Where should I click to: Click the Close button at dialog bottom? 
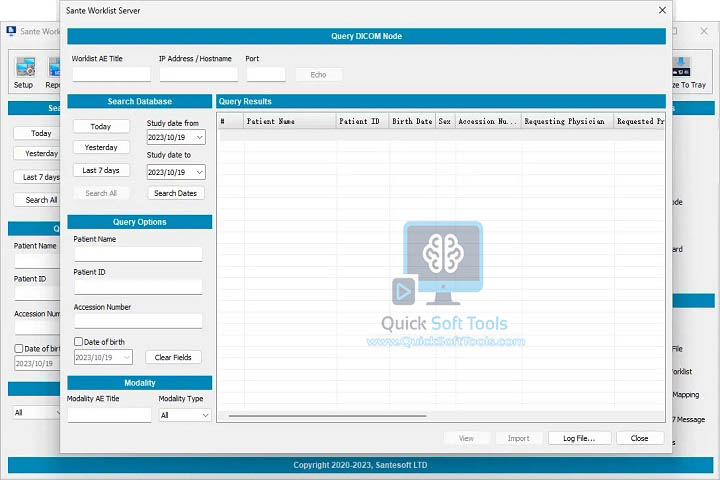[x=640, y=438]
